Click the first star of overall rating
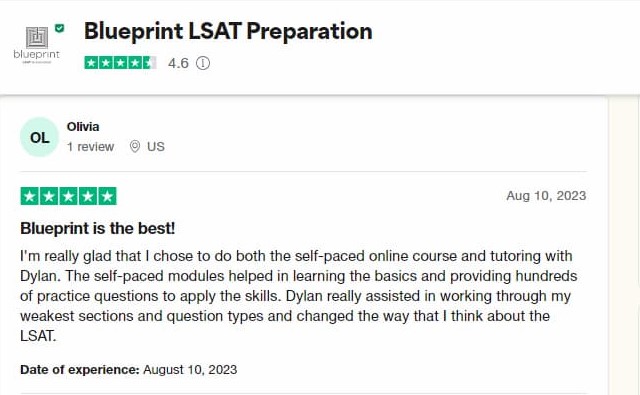The width and height of the screenshot is (640, 395). click(91, 63)
